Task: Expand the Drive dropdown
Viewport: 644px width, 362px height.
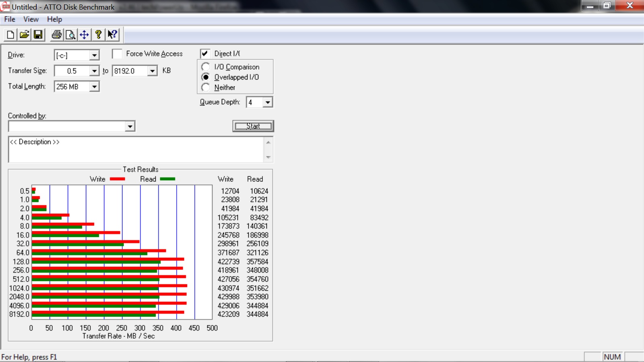Action: (x=94, y=55)
